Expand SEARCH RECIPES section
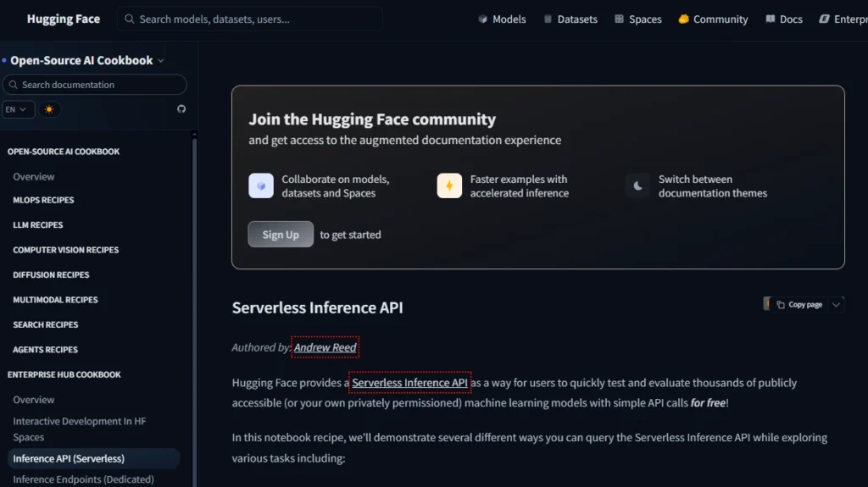Screen dimensions: 868x487 tap(46, 324)
